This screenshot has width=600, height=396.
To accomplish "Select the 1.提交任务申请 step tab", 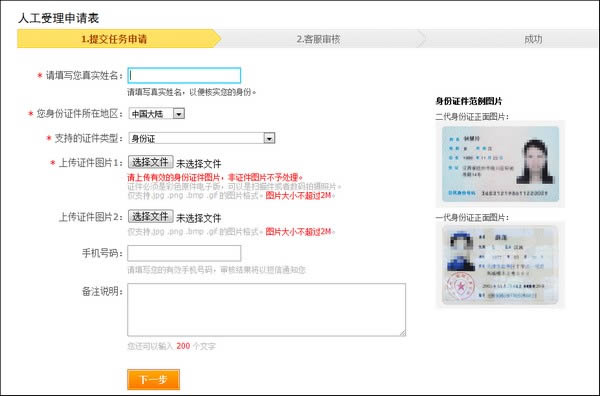I will (x=119, y=39).
